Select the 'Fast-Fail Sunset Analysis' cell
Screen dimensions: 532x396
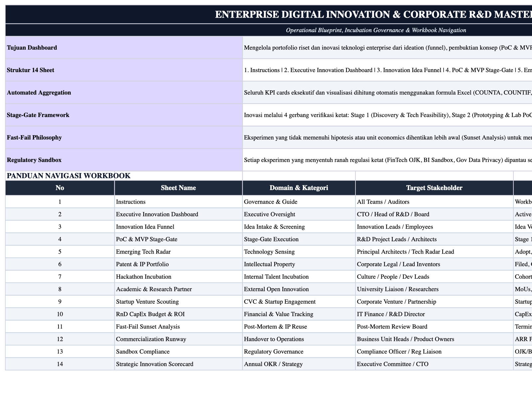pos(179,327)
